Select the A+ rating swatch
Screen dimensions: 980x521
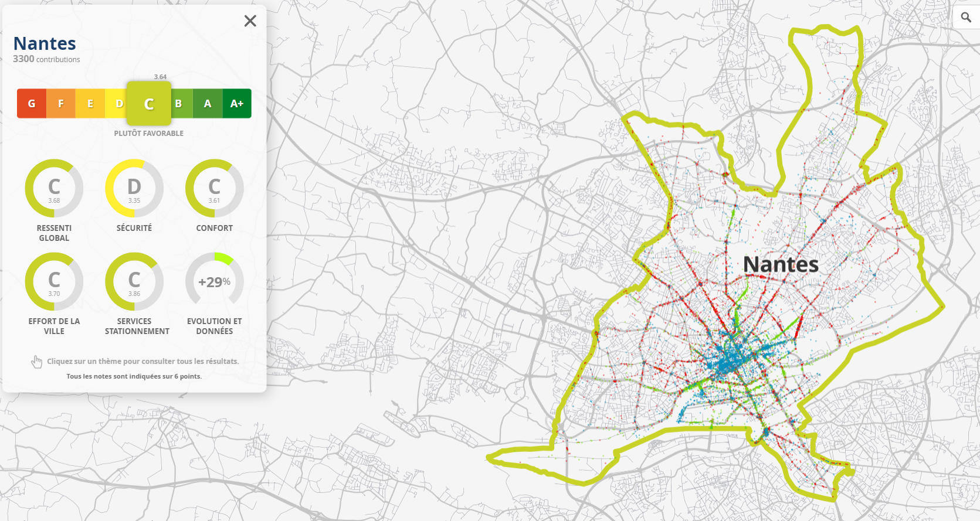pos(237,104)
